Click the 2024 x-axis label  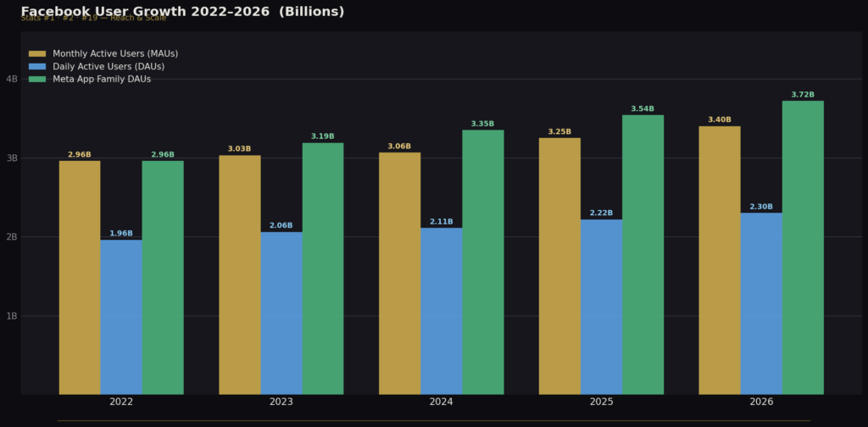pos(441,402)
